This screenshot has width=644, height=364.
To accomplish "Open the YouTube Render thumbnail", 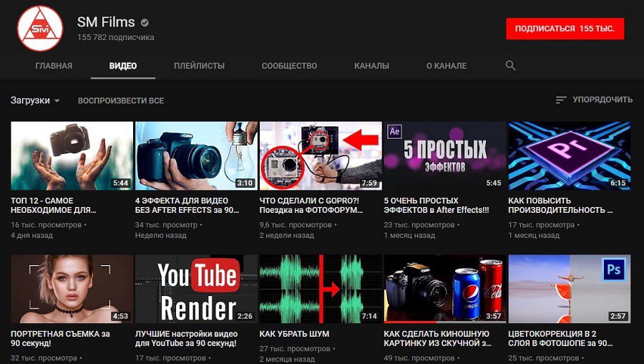I will (x=196, y=289).
